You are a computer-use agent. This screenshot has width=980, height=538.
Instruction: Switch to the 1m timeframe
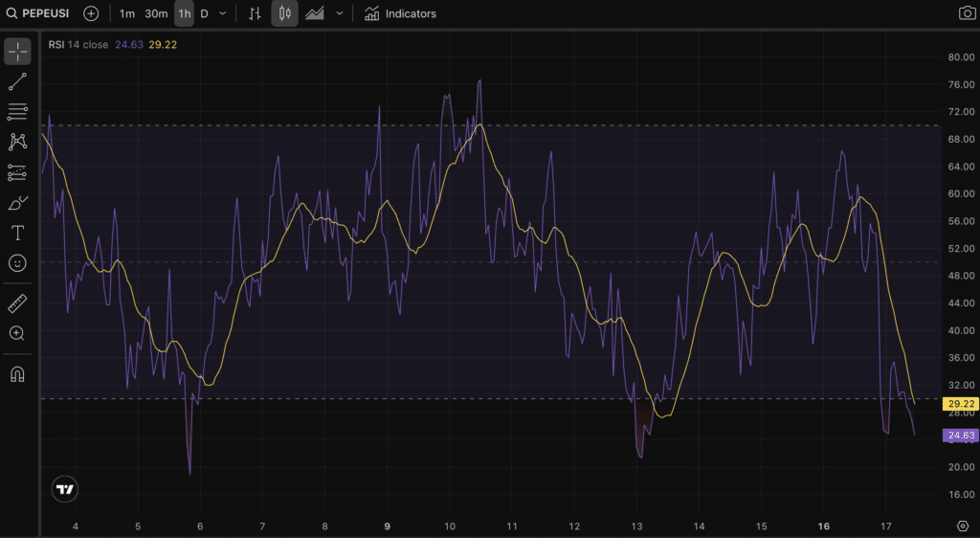[127, 13]
